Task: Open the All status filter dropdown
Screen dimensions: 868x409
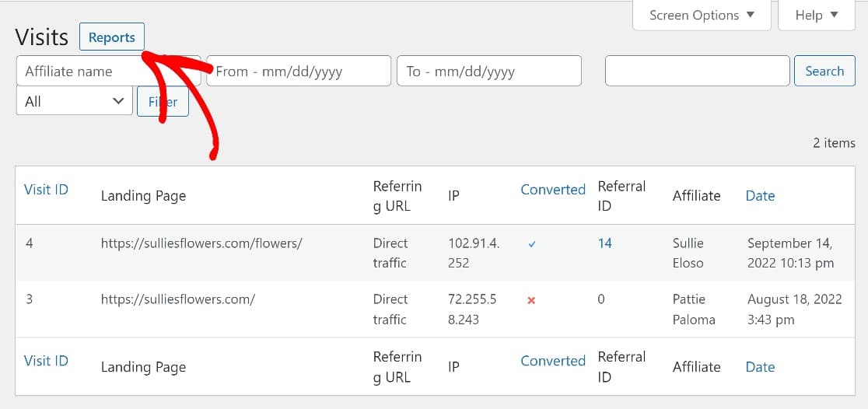Action: pyautogui.click(x=75, y=101)
